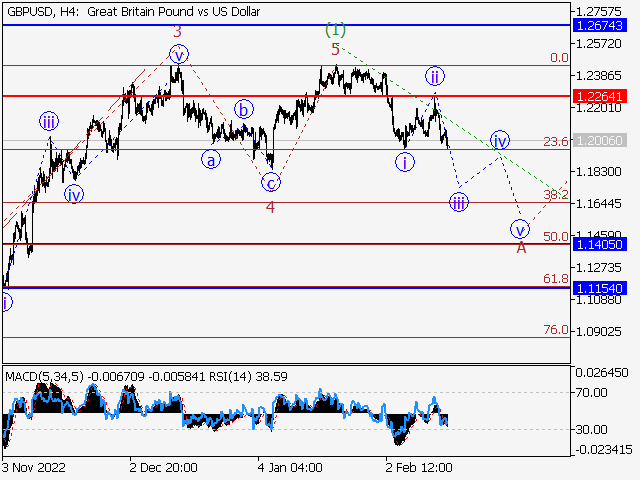Select the circled c wave label

271,182
